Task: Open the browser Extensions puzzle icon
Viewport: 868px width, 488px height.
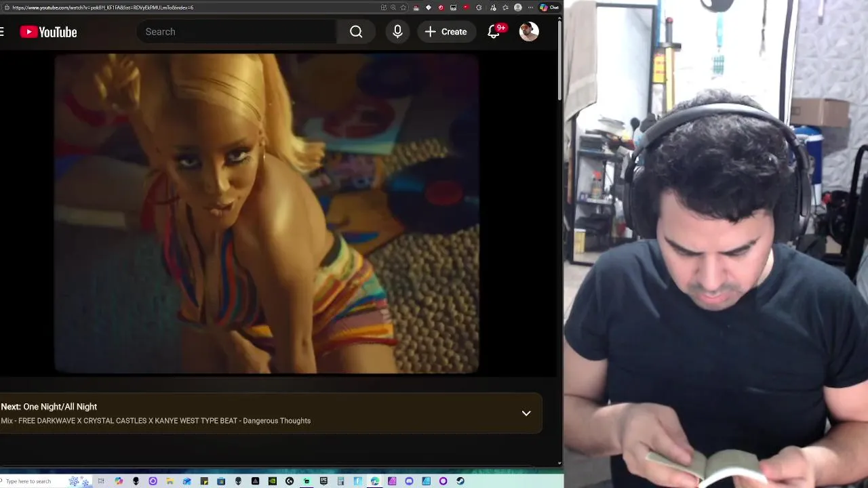Action: (x=479, y=7)
